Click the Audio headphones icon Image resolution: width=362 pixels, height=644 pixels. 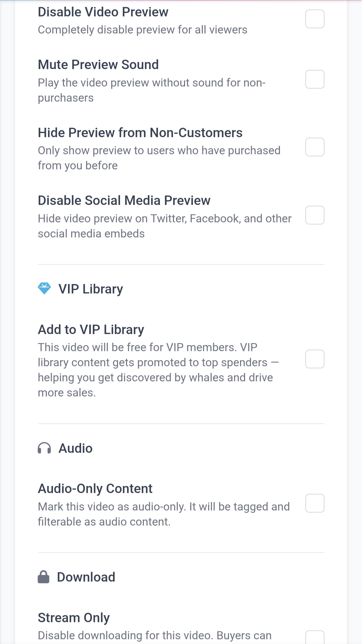click(x=44, y=448)
